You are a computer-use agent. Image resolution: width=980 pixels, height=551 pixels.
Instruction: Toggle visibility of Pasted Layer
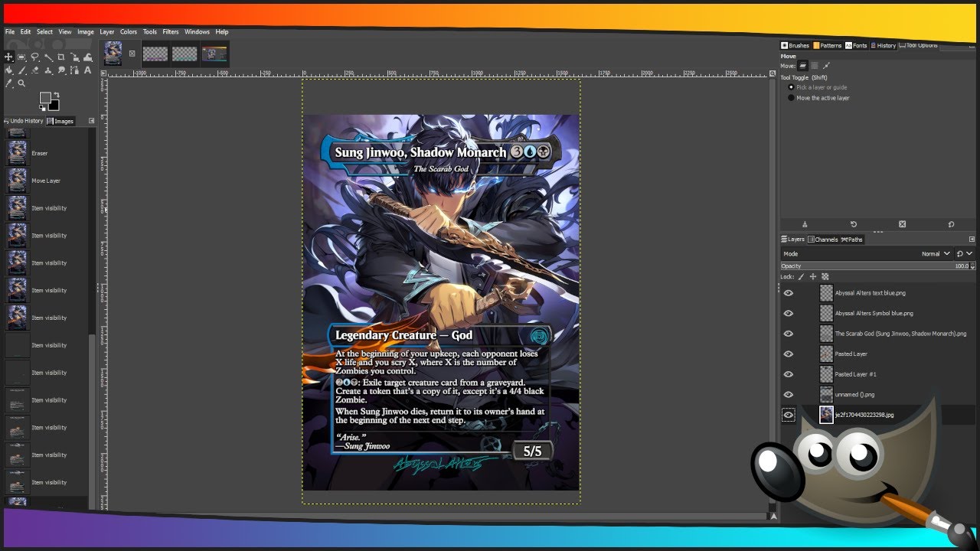click(788, 354)
